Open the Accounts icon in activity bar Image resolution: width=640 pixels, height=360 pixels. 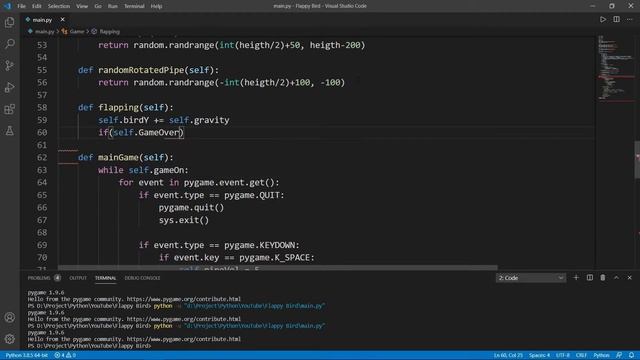(x=10, y=317)
